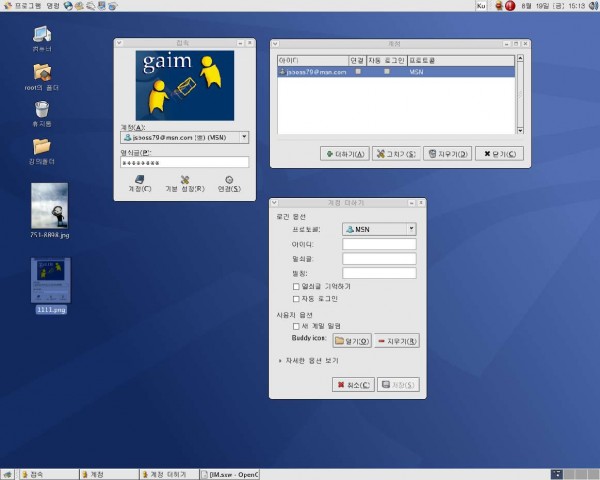
Task: Click the fourth launcher icon after the globe
Action: [x=101, y=6]
